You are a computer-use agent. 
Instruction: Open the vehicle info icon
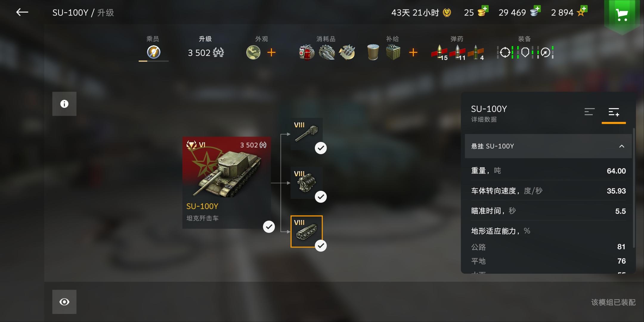click(64, 104)
